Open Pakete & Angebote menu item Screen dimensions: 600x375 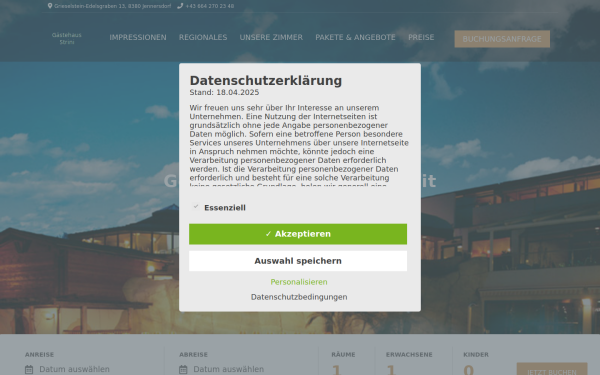click(x=355, y=38)
